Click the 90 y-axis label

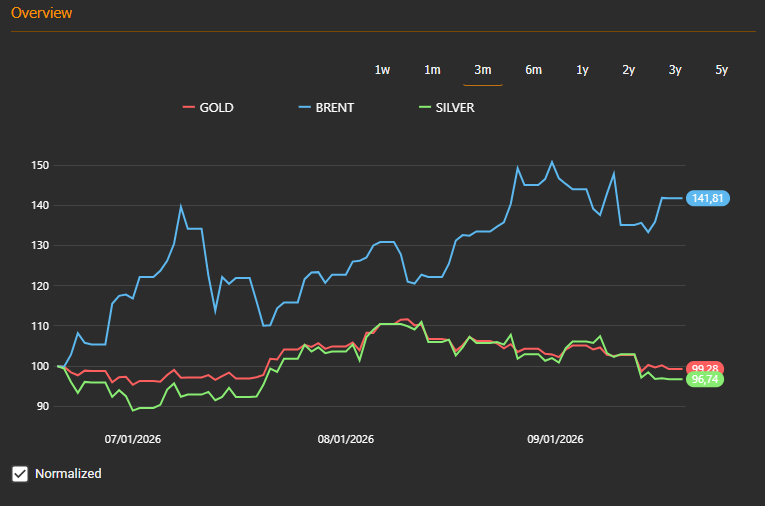tap(43, 406)
